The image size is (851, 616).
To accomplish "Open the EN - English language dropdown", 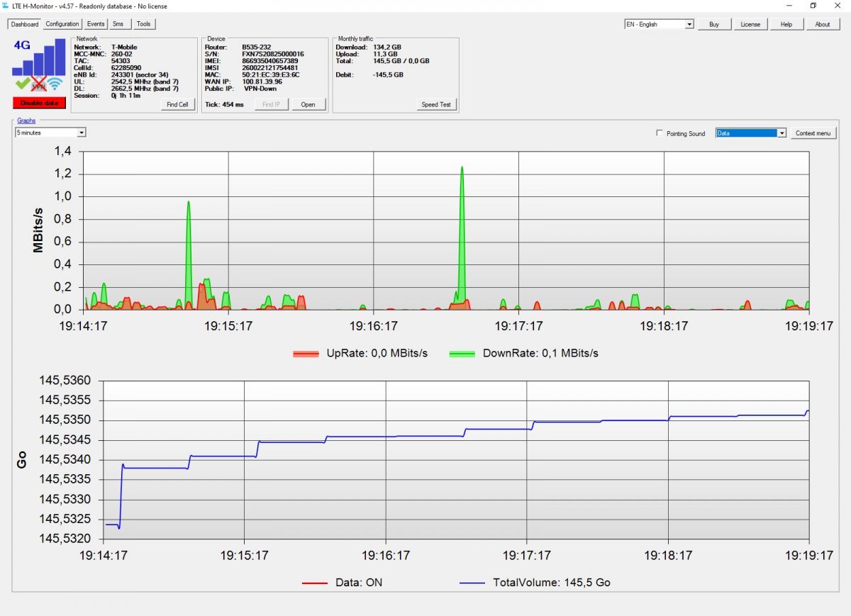I will point(659,24).
